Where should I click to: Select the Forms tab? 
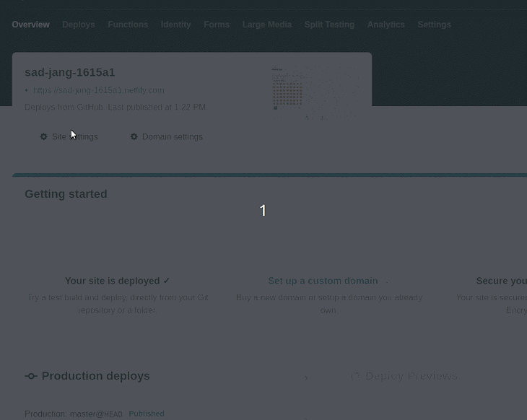217,25
